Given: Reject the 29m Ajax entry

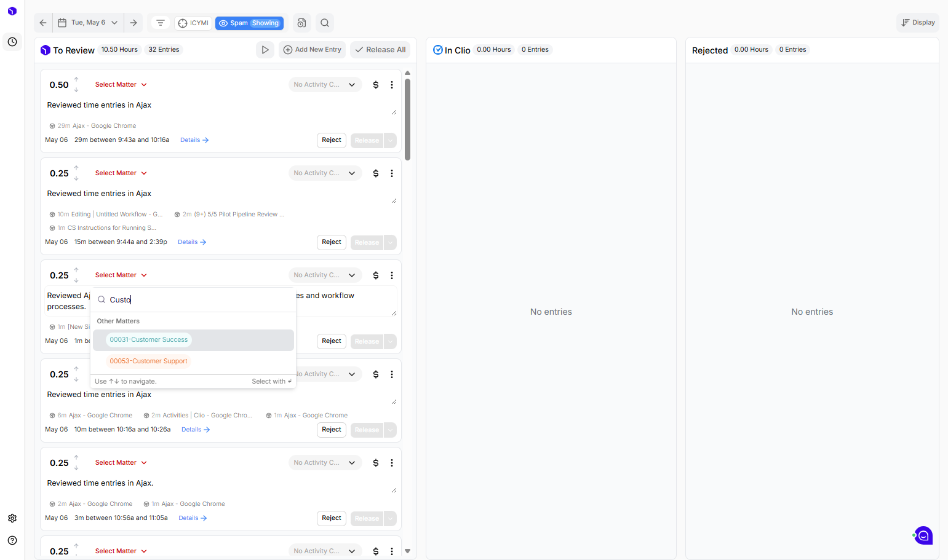Looking at the screenshot, I should (x=332, y=140).
